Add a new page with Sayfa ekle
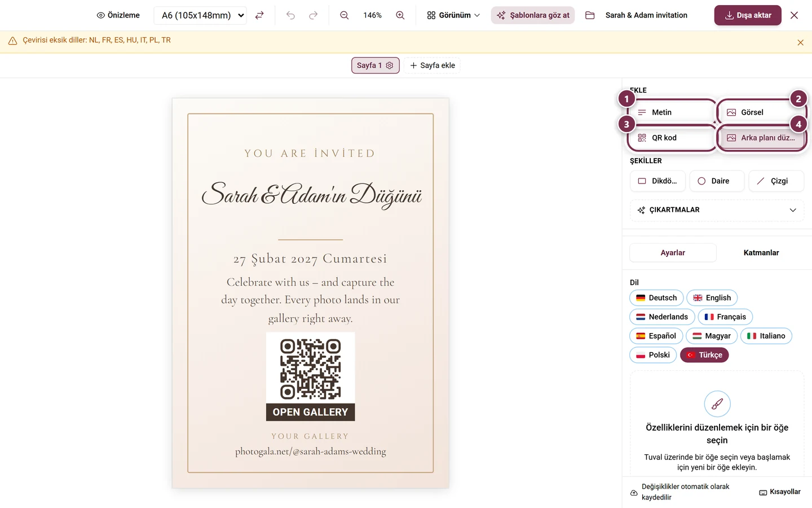The width and height of the screenshot is (812, 508). pos(433,65)
